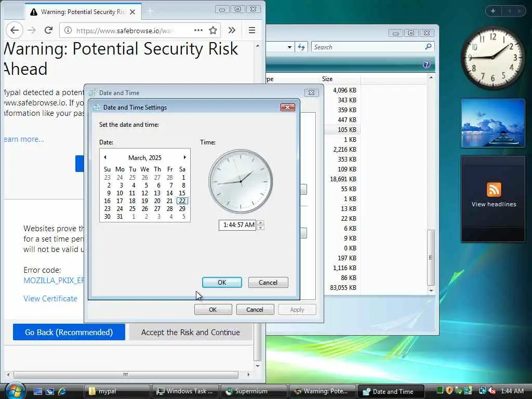Click the time input field 1:44:57 AM
532x399 pixels.
(x=238, y=225)
